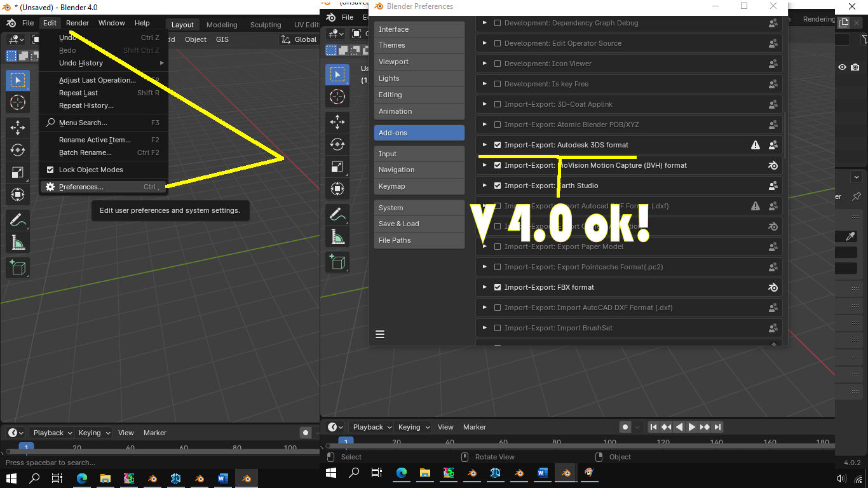The width and height of the screenshot is (868, 488).
Task: Enable the Development: Icon Viewer add-on checkbox
Action: tap(498, 64)
